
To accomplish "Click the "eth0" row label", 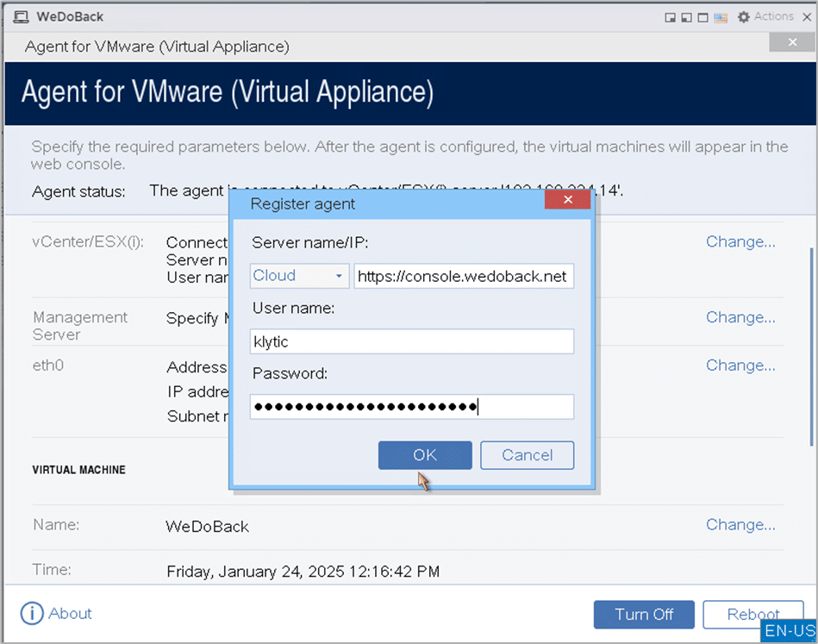I will point(48,366).
